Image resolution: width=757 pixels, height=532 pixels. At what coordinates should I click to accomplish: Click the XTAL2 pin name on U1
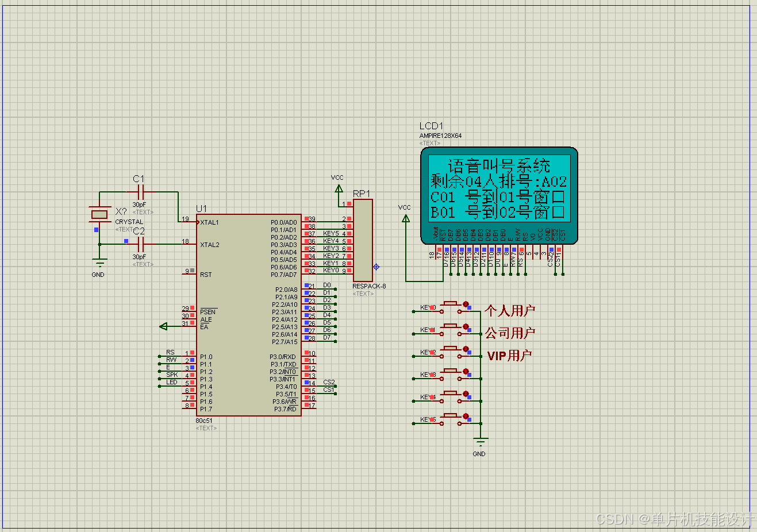tap(210, 245)
